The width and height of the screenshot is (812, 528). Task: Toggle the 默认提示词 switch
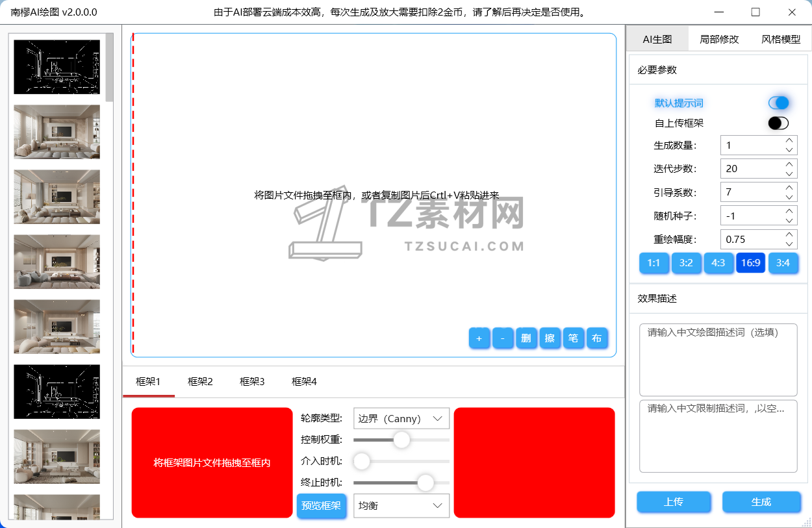click(778, 103)
